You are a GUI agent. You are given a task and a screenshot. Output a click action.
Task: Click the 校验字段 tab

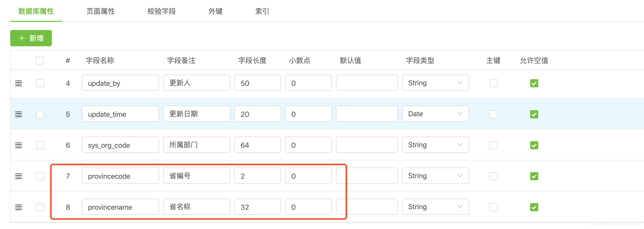click(162, 11)
